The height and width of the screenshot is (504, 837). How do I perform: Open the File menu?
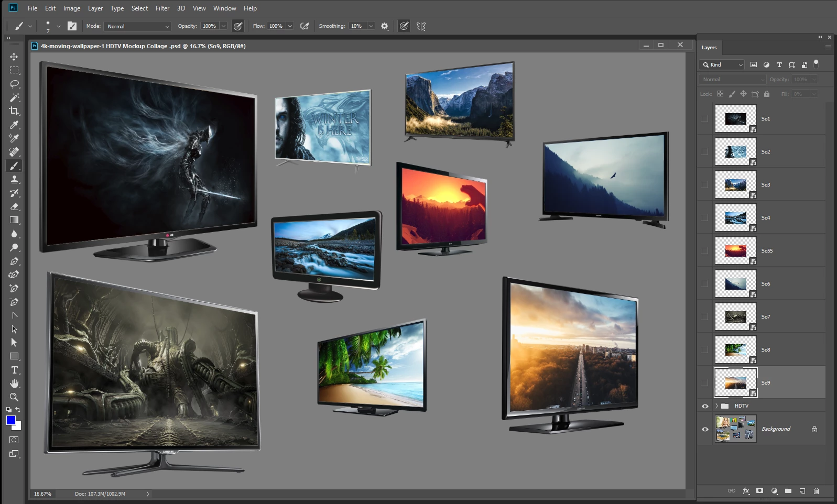(32, 8)
